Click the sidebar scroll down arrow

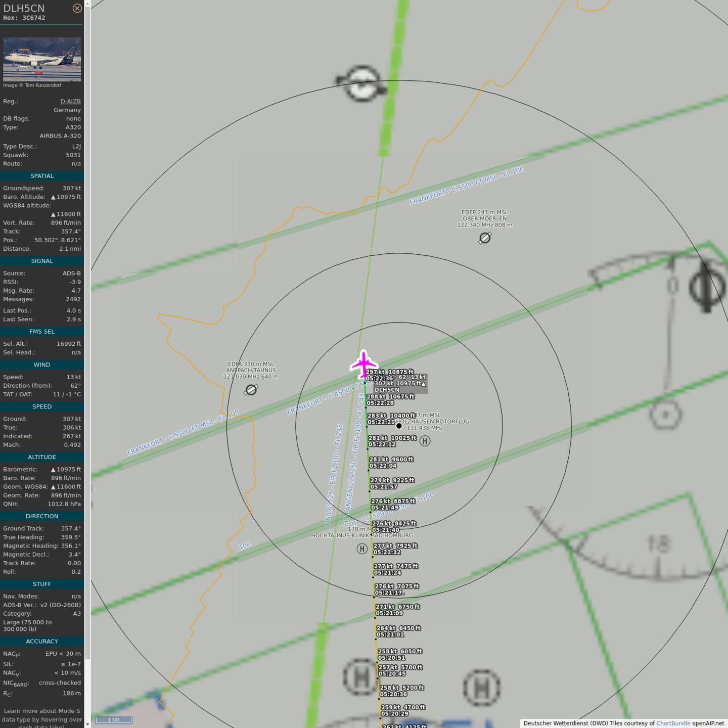(87, 724)
